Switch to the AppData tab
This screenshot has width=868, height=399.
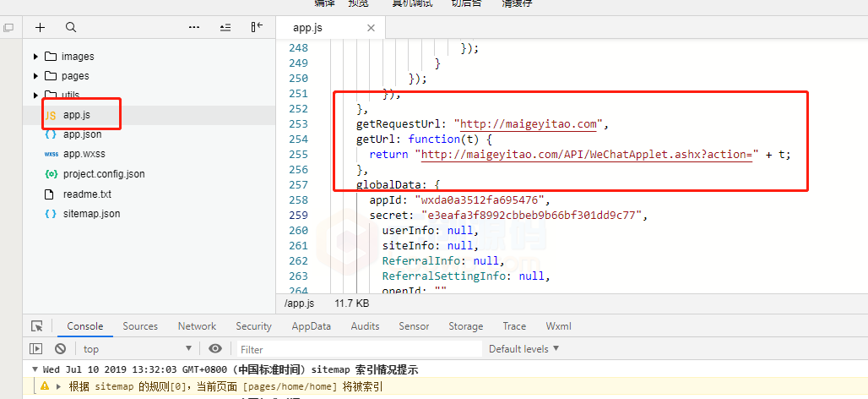click(311, 326)
